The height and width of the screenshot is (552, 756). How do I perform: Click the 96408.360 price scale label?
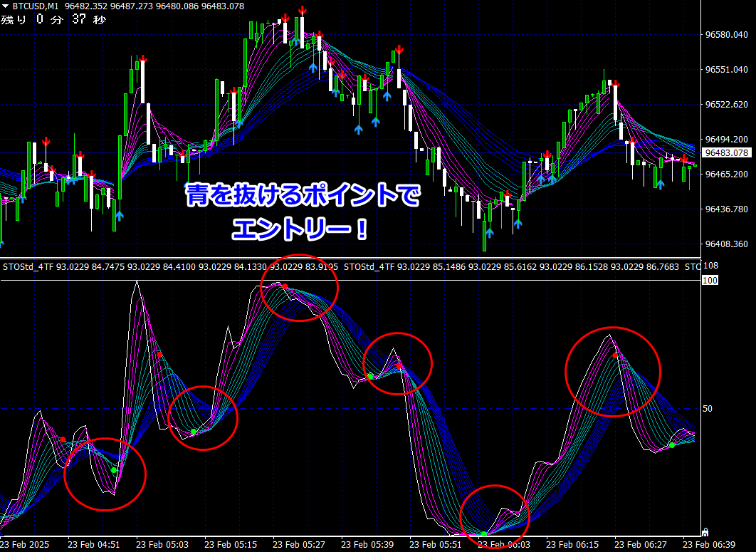pos(727,244)
